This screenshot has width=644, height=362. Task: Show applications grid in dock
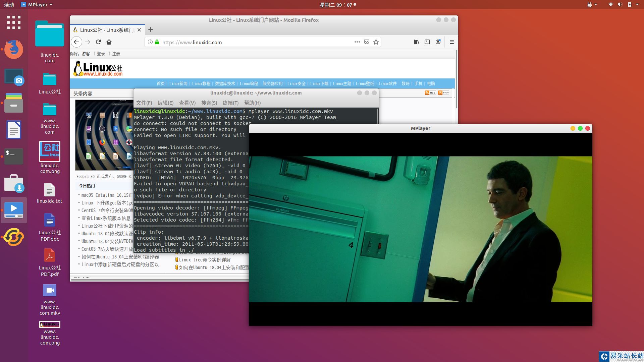click(14, 22)
